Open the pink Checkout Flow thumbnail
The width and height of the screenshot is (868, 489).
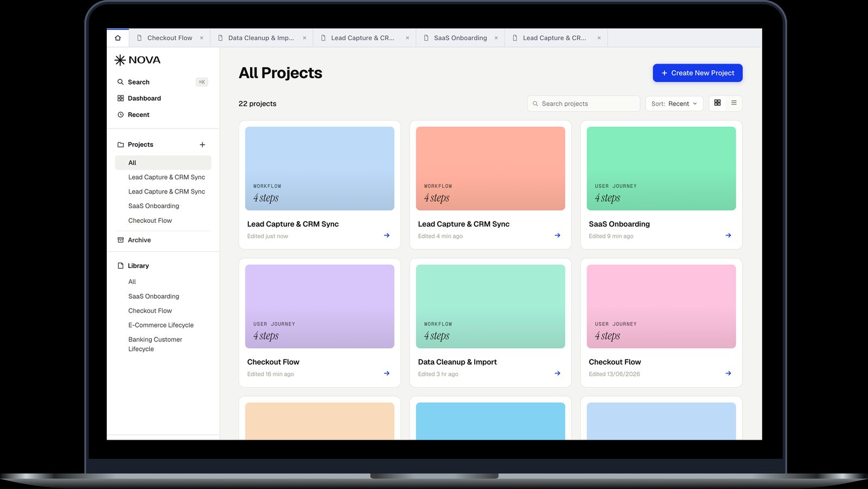coord(661,306)
